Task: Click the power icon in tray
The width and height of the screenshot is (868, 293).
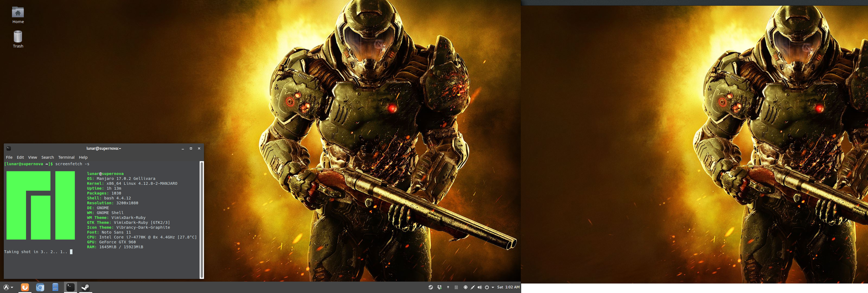Action: click(487, 287)
